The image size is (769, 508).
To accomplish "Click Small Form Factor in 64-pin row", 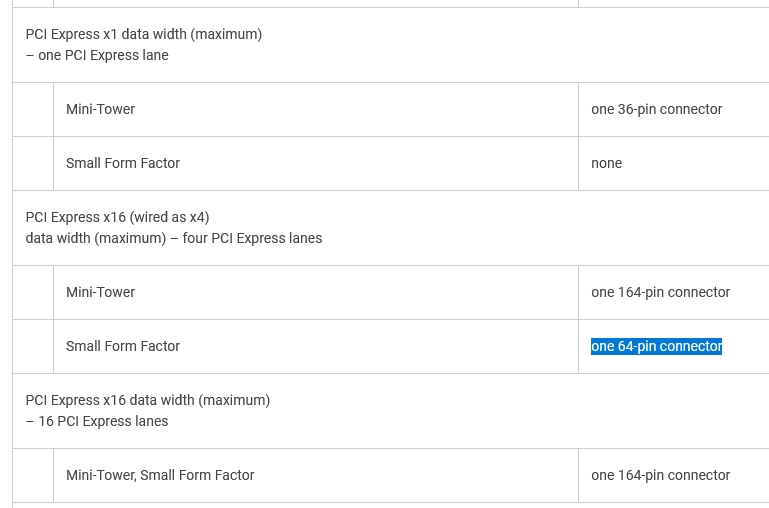I will 123,346.
